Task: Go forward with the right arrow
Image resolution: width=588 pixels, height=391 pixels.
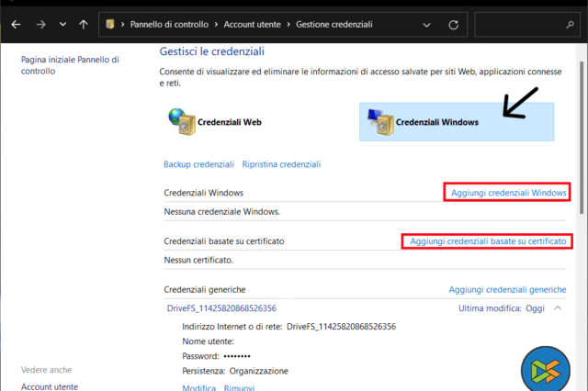Action: 40,25
